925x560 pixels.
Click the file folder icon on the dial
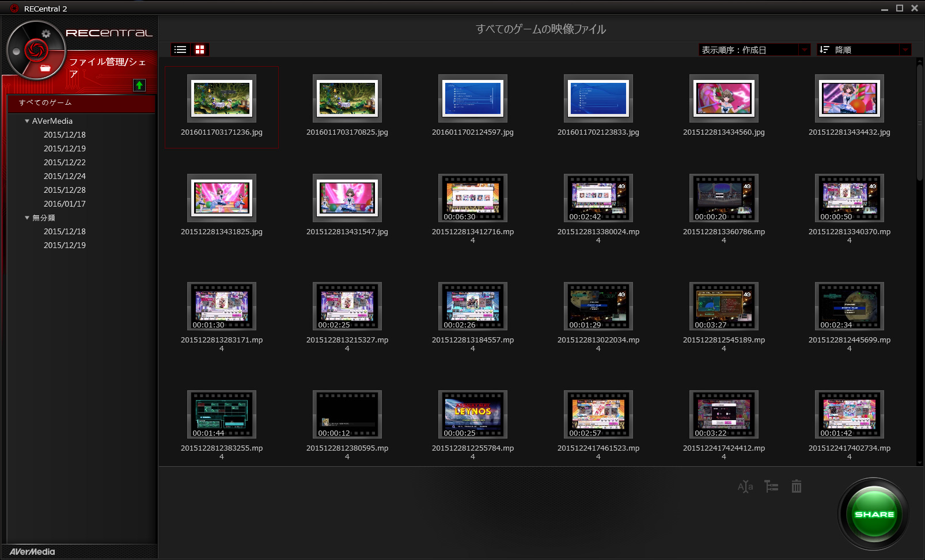[x=45, y=68]
